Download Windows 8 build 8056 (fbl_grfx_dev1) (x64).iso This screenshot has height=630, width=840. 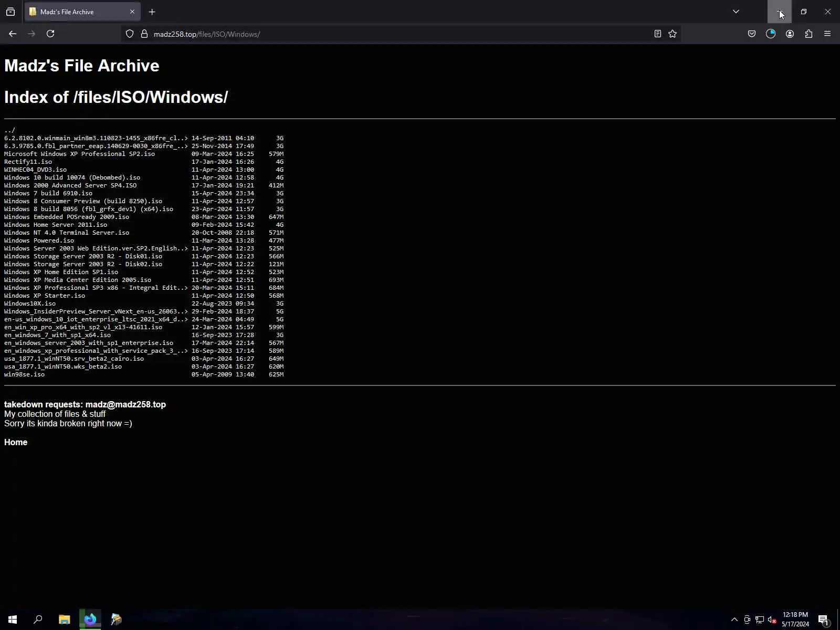89,209
